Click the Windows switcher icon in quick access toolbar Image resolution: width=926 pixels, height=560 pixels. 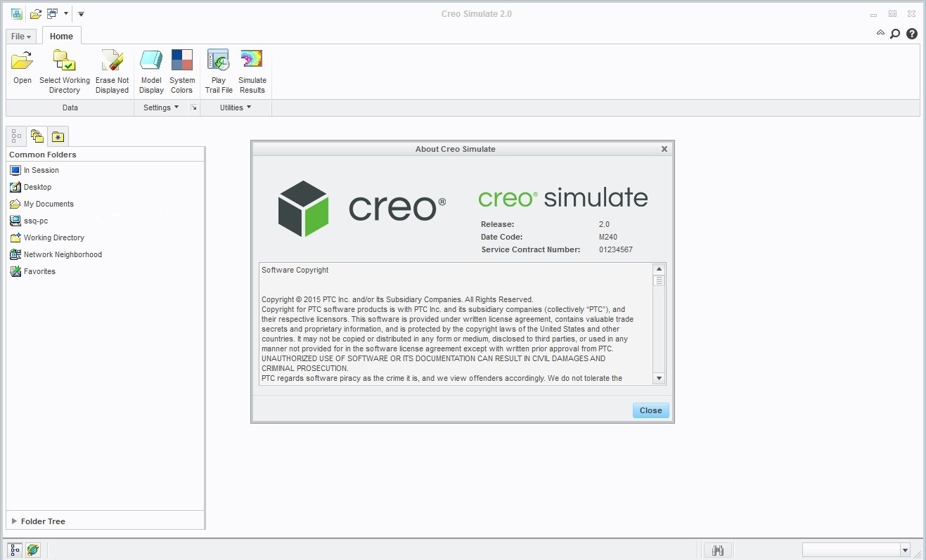click(52, 13)
